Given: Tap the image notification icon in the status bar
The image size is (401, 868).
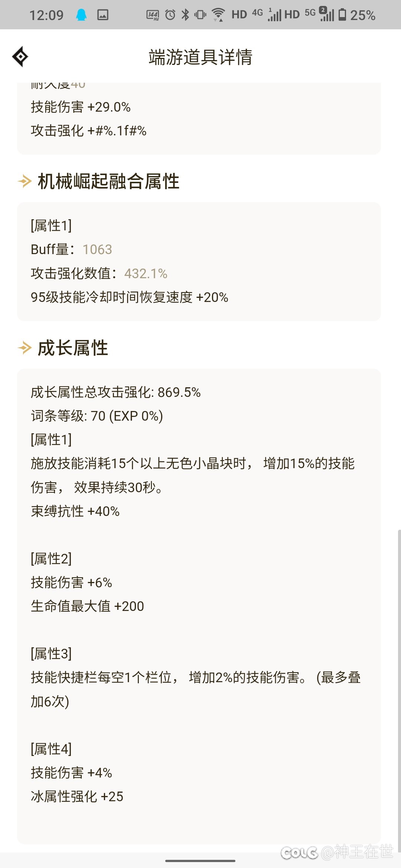Looking at the screenshot, I should (x=103, y=15).
